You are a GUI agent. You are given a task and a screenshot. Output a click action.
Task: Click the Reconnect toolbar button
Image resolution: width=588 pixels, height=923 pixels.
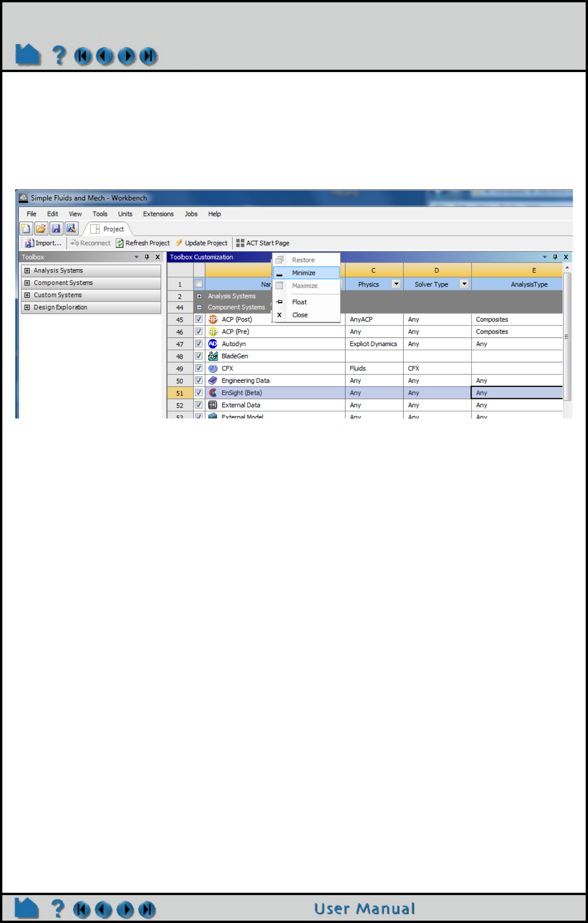(90, 243)
